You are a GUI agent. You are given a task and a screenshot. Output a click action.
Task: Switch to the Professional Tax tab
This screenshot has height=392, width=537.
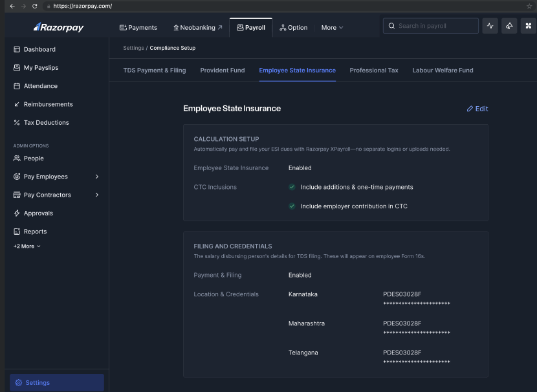coord(374,71)
